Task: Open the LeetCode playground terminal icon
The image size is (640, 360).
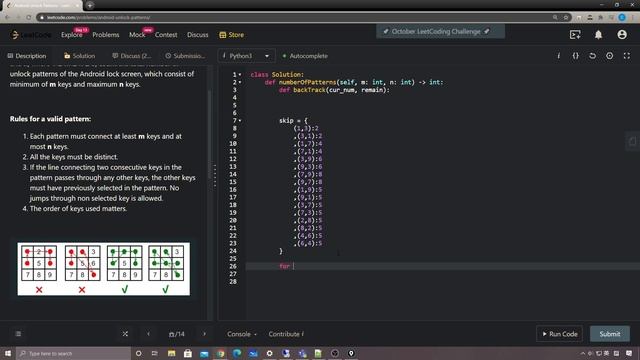Action: [575, 35]
